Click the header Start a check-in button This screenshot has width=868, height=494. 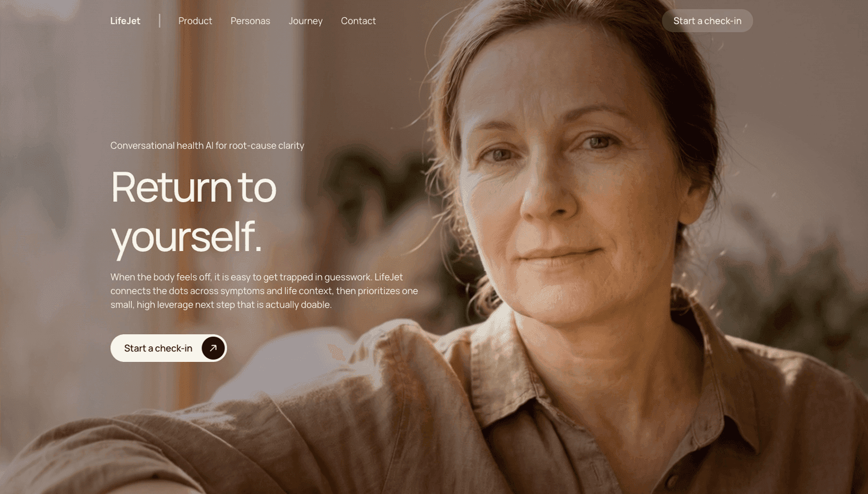click(x=707, y=21)
